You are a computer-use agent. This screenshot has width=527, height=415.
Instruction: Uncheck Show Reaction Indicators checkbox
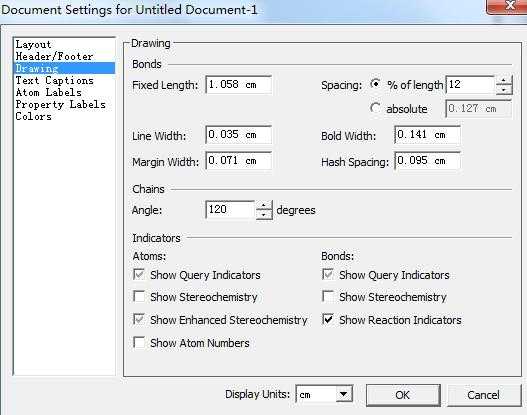point(328,320)
